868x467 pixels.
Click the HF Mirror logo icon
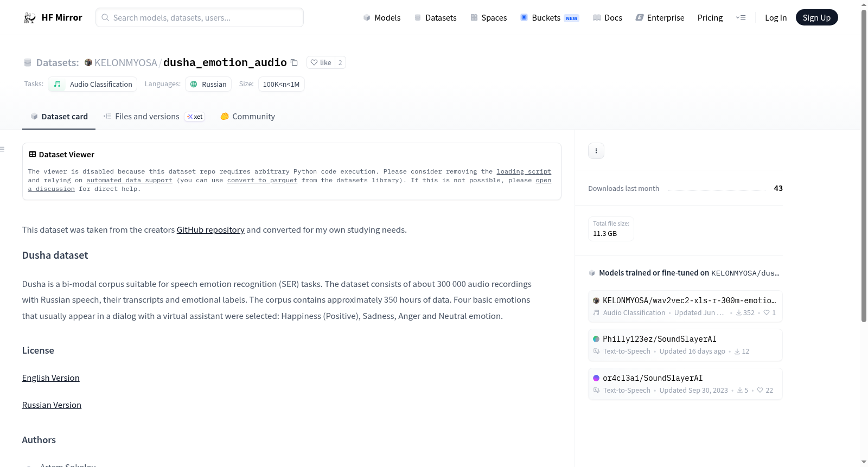(x=29, y=18)
